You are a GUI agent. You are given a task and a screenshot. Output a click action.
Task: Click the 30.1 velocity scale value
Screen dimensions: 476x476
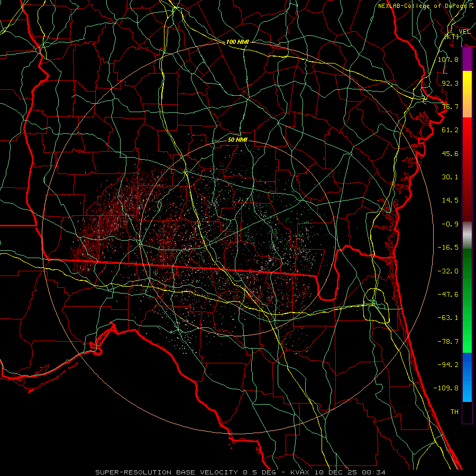click(x=450, y=177)
